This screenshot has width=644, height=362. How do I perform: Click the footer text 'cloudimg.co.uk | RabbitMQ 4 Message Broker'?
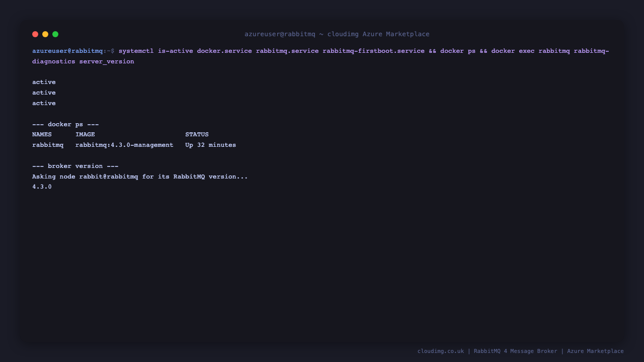(488, 351)
